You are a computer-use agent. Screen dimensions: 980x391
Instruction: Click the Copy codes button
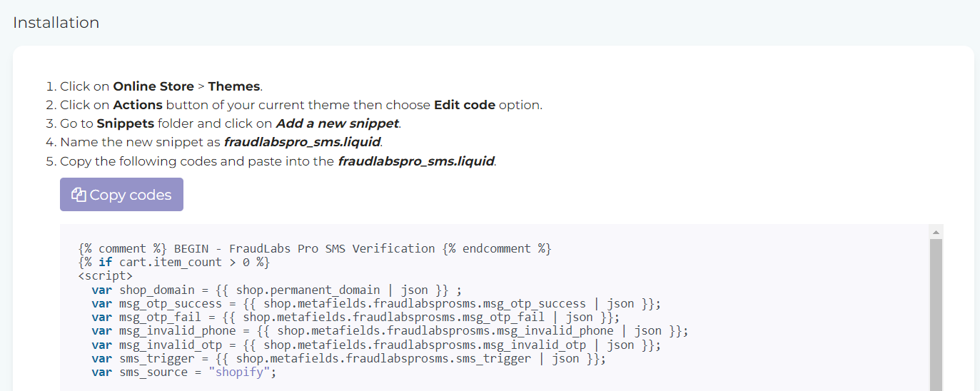coord(121,195)
